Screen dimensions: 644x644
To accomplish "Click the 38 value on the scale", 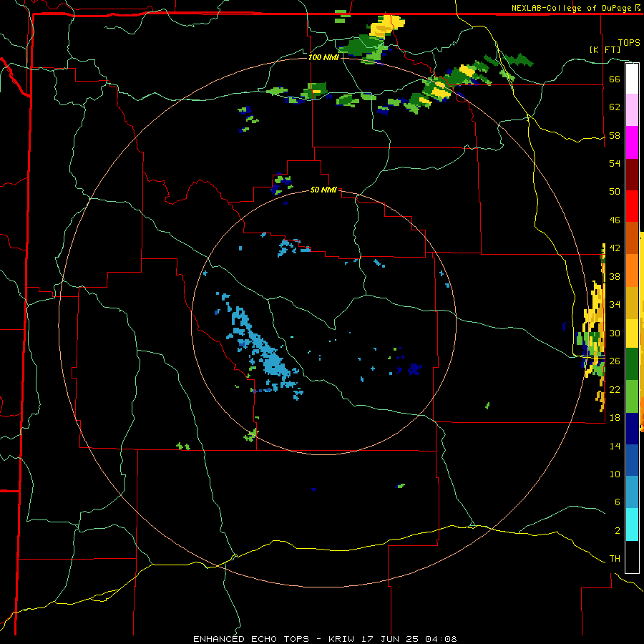I will pos(615,277).
